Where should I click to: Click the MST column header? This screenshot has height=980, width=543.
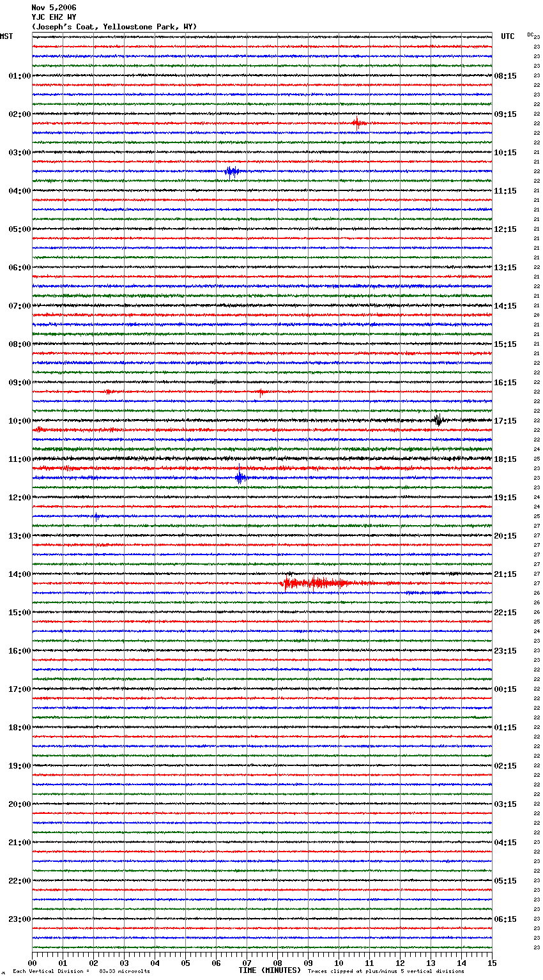tap(6, 36)
